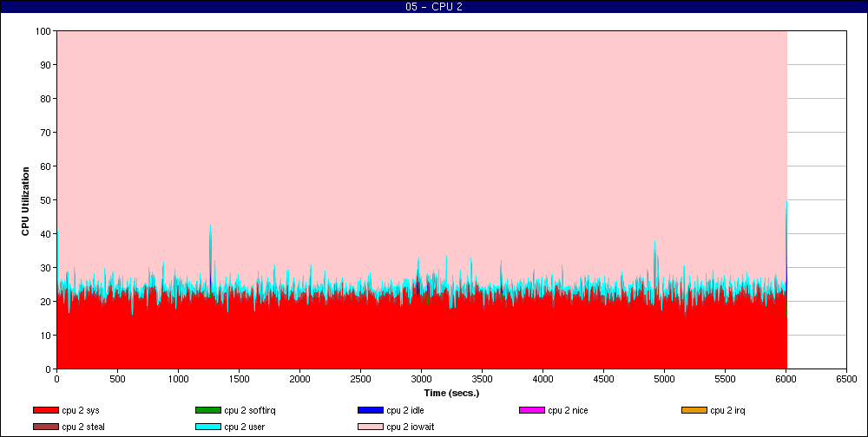Click the magenta cpu 2 nice legend swatch

pos(532,410)
